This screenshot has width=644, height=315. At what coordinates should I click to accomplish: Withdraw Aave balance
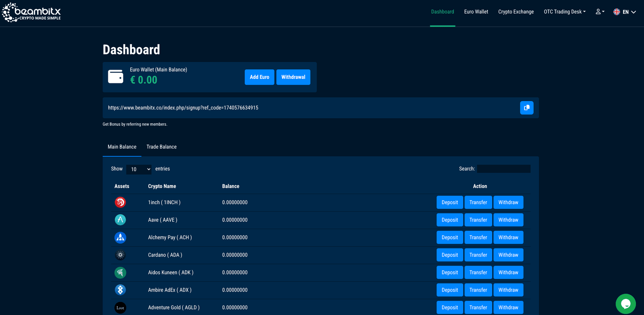coord(508,220)
